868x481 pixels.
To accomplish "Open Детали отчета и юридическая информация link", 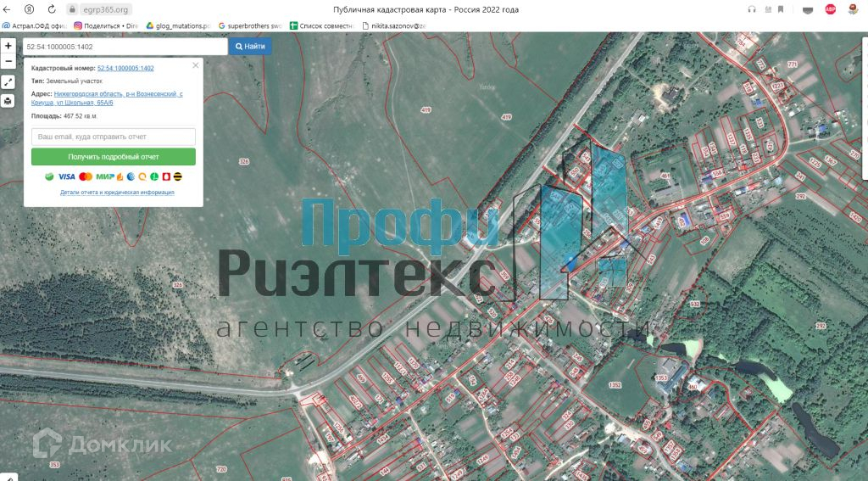I will click(117, 193).
